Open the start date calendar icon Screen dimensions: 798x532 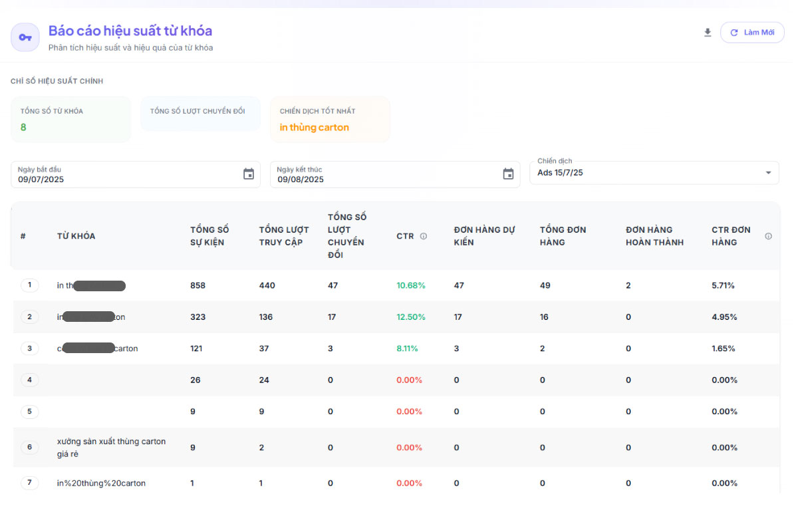click(248, 174)
